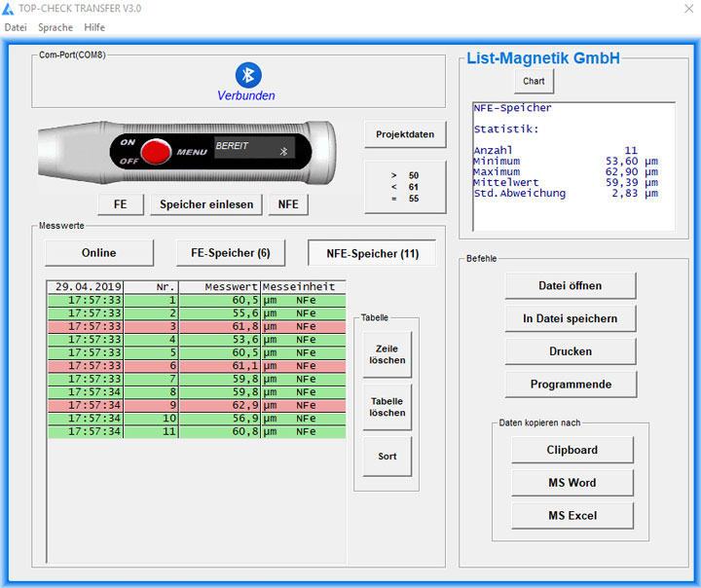
Task: Click the Bluetooth connection icon
Action: point(248,75)
